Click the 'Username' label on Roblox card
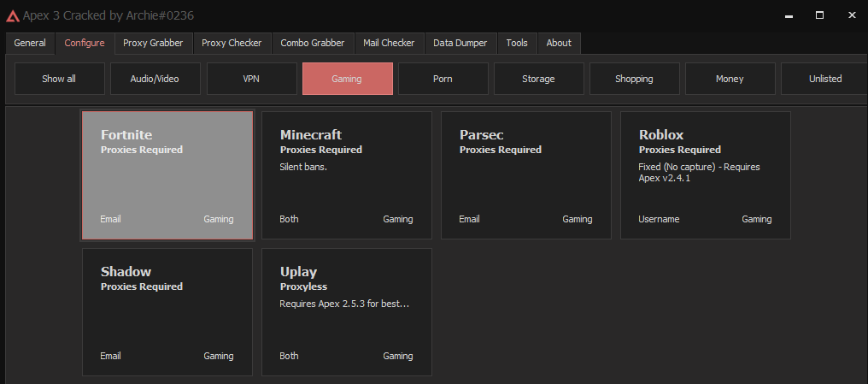Screen dimensions: 868x384 pyautogui.click(x=659, y=219)
